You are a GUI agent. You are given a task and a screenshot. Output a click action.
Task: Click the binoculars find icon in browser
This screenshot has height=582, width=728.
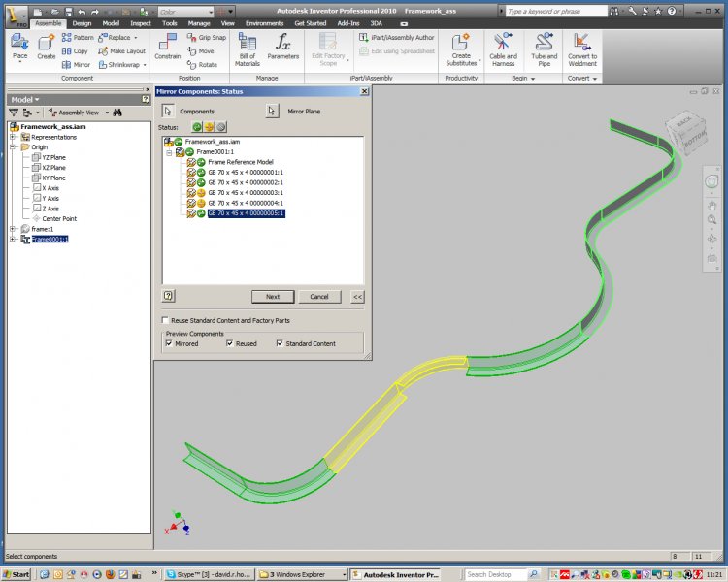point(117,113)
